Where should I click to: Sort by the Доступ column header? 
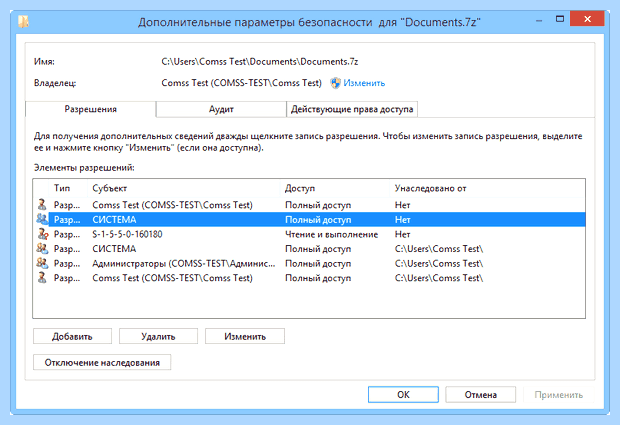point(335,188)
